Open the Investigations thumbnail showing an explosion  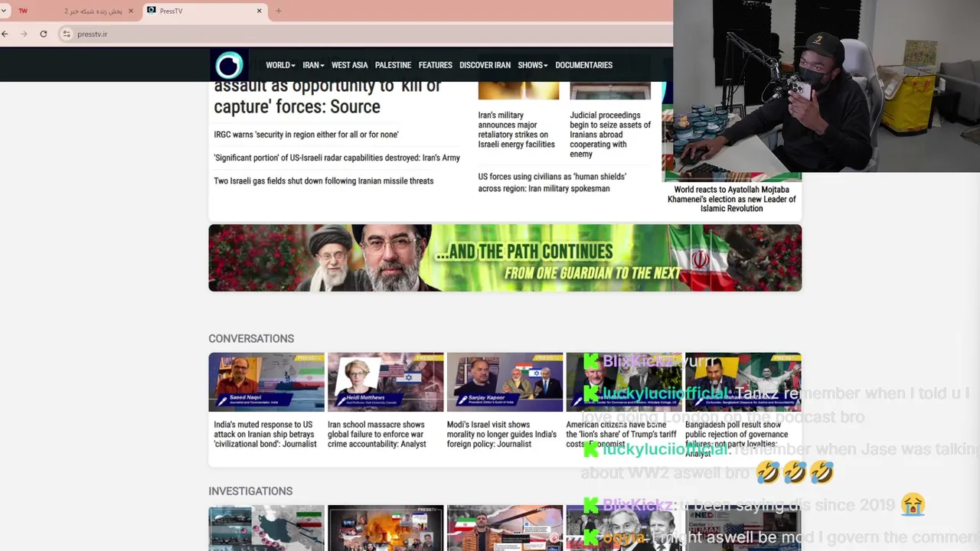click(386, 528)
